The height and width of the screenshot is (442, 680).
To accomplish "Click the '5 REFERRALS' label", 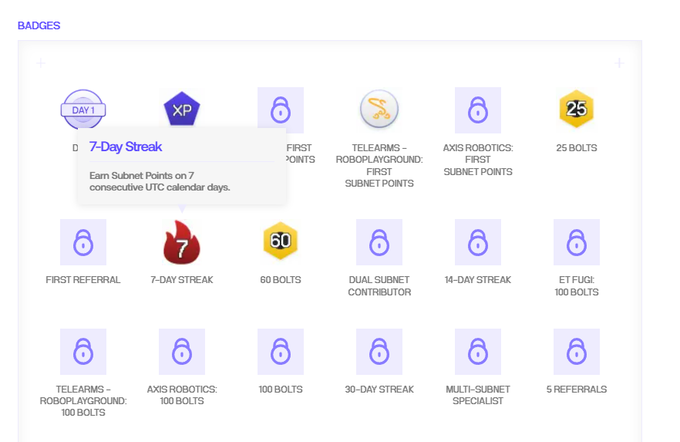I will click(x=576, y=390).
